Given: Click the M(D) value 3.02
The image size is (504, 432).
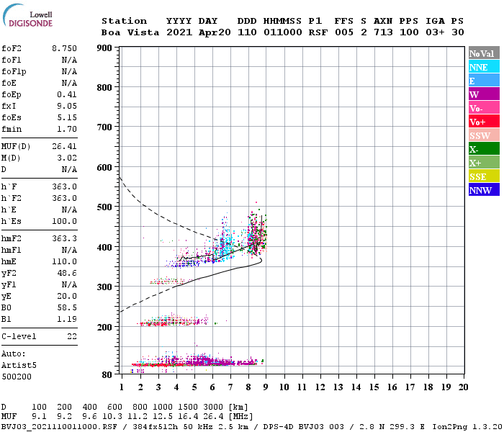Looking at the screenshot, I should click(67, 158).
